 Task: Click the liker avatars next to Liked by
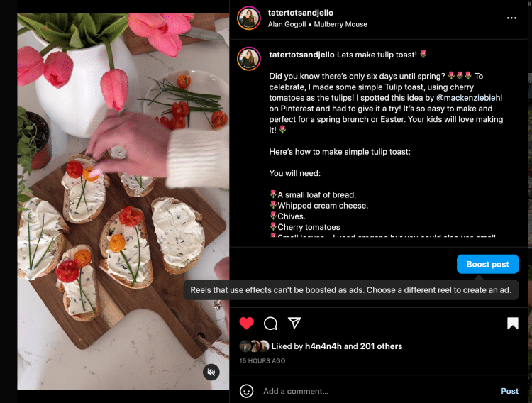(254, 346)
